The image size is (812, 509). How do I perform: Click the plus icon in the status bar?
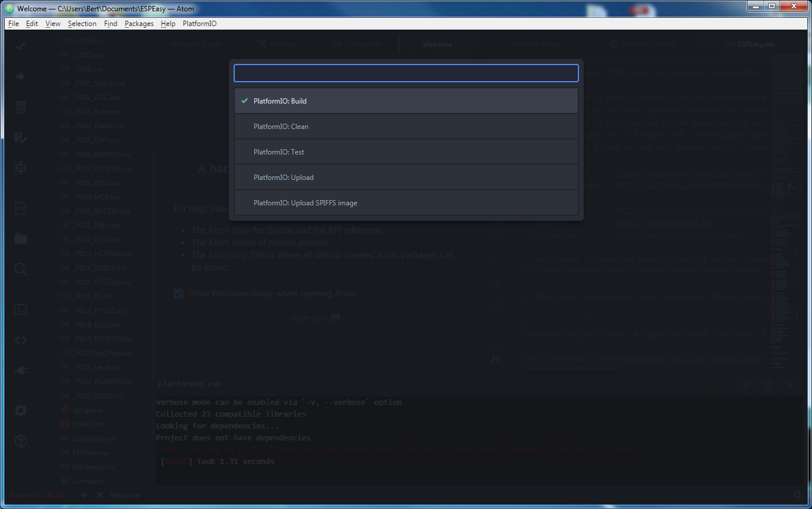[x=84, y=495]
